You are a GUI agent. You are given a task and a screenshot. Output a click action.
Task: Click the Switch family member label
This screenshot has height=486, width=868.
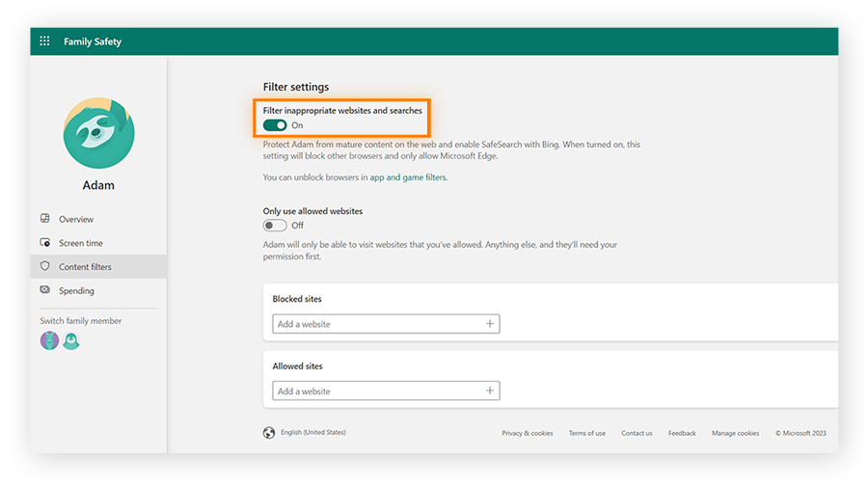(x=81, y=320)
